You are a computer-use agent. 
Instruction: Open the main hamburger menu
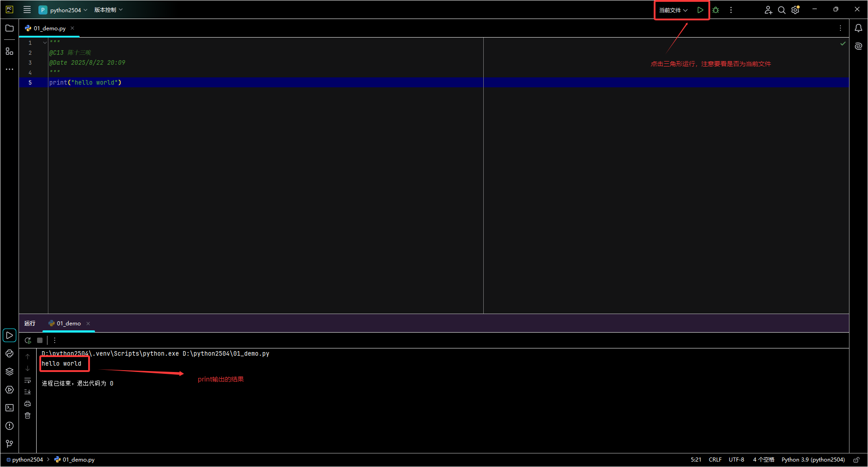pyautogui.click(x=27, y=10)
